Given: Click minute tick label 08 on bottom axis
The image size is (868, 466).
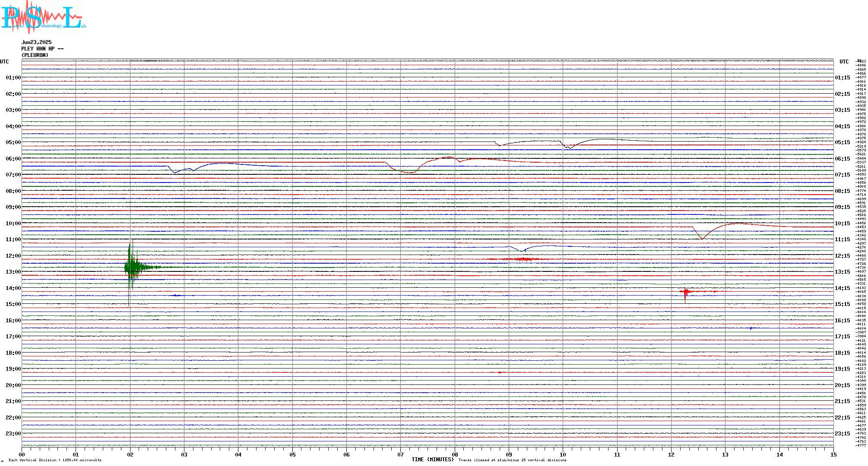Looking at the screenshot, I should [x=455, y=455].
